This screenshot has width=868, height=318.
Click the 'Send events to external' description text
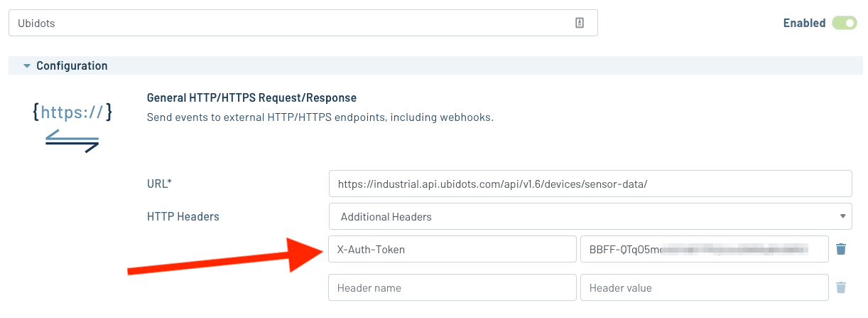[x=320, y=117]
